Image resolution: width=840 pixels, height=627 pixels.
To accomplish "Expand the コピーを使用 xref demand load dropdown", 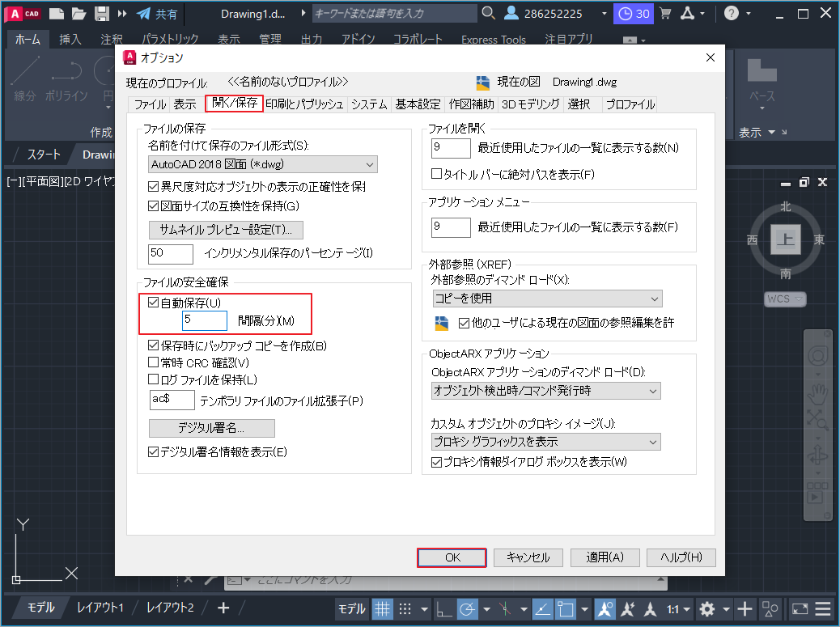I will (547, 299).
